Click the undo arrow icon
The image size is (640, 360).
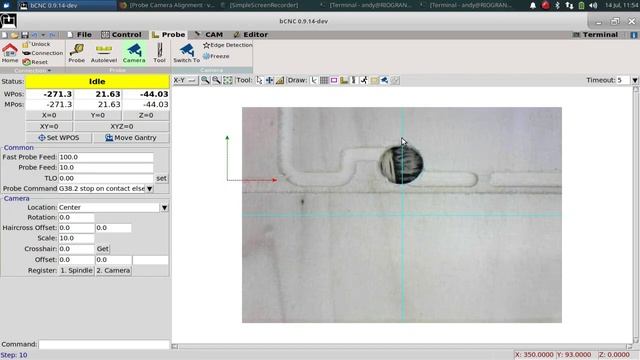coord(34,35)
